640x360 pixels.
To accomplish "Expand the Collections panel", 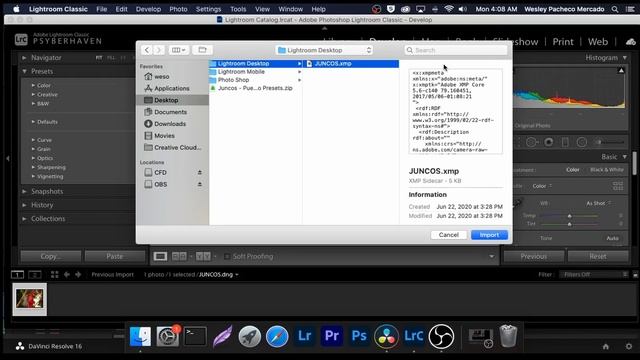I will click(24, 218).
